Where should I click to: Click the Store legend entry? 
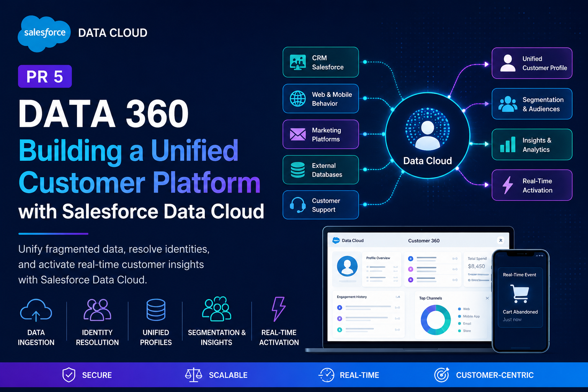465,331
